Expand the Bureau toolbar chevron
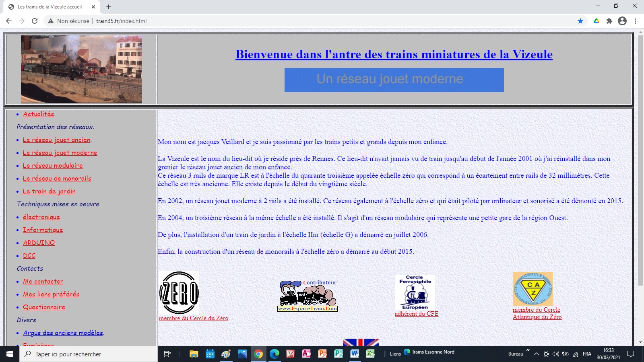The height and width of the screenshot is (362, 644). tap(528, 350)
